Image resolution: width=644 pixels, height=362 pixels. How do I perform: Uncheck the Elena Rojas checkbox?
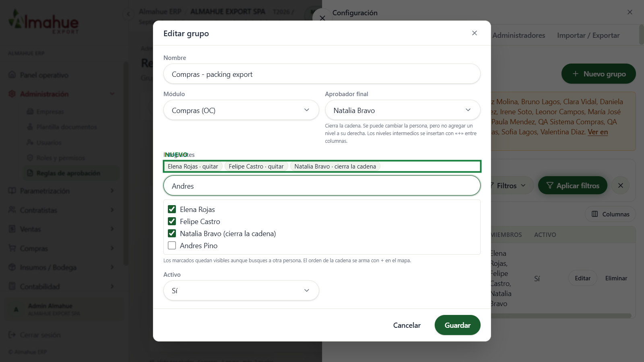click(172, 209)
